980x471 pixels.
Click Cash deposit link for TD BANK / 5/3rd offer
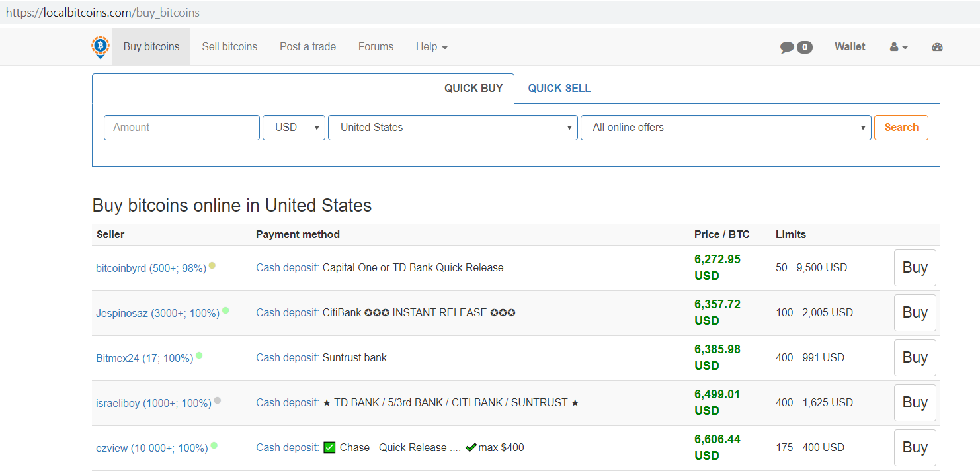[288, 403]
